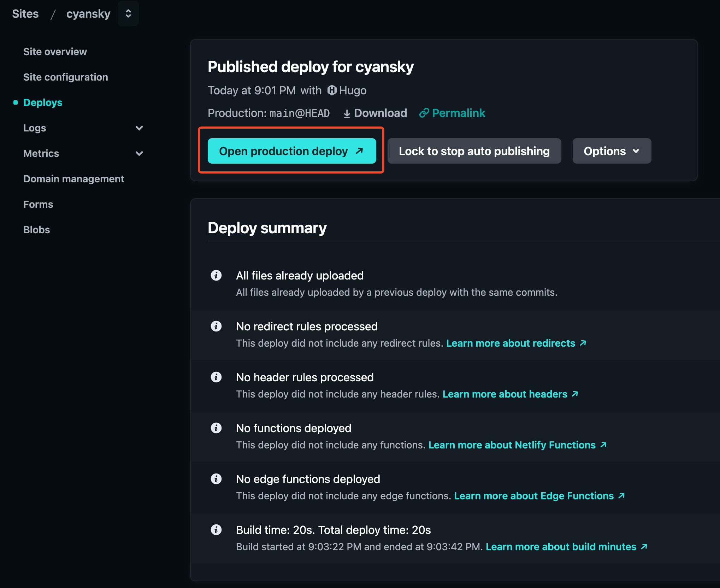This screenshot has height=588, width=720.
Task: Click Production: main@HEAD text
Action: 268,113
